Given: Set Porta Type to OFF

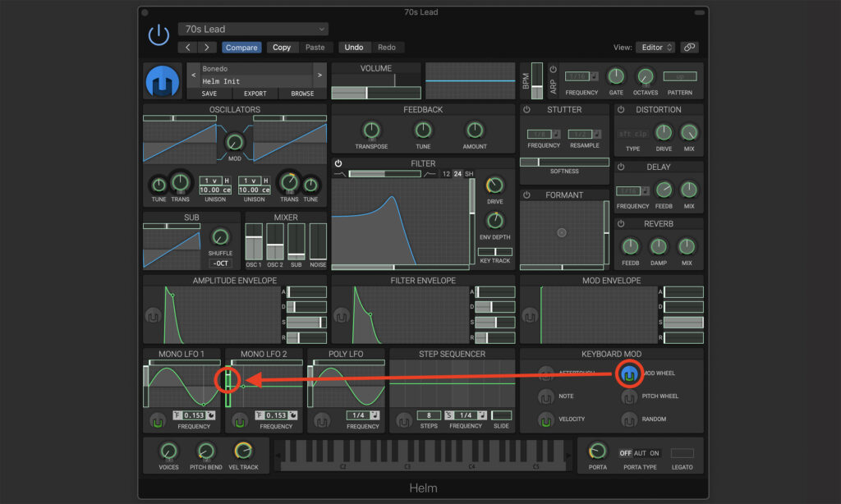Looking at the screenshot, I should [625, 453].
